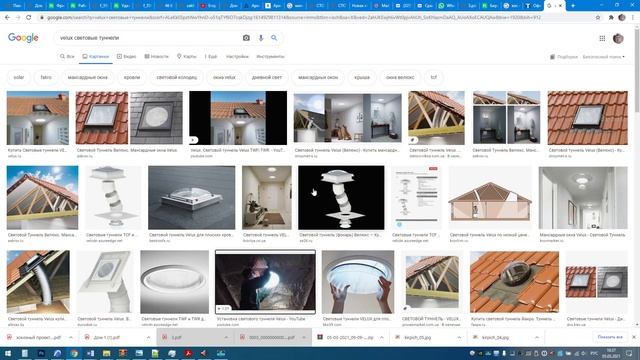Open the Chrome extensions puzzle icon
This screenshot has height=360, width=640.
pyautogui.click(x=611, y=18)
